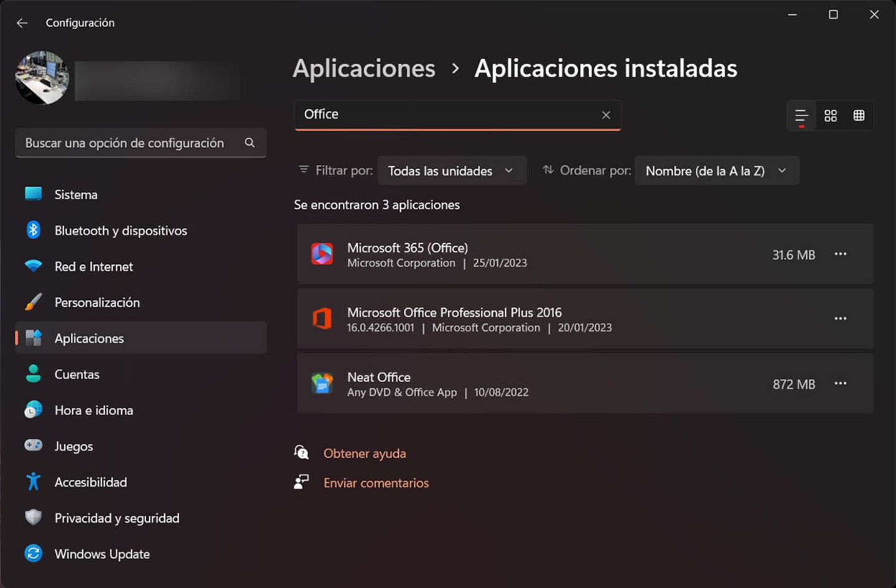Open the Enviar comentarios link
896x588 pixels.
point(376,483)
